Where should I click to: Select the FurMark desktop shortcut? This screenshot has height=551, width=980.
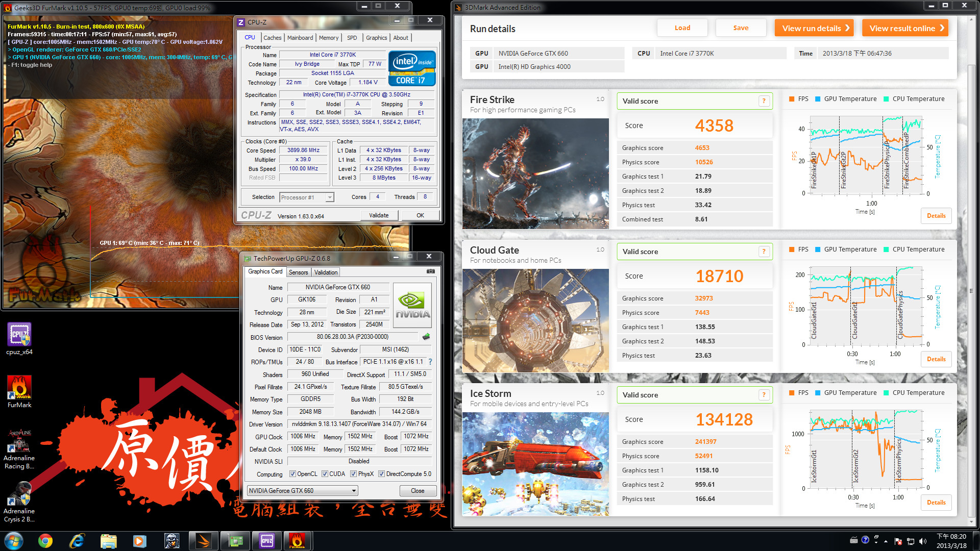[x=19, y=392]
